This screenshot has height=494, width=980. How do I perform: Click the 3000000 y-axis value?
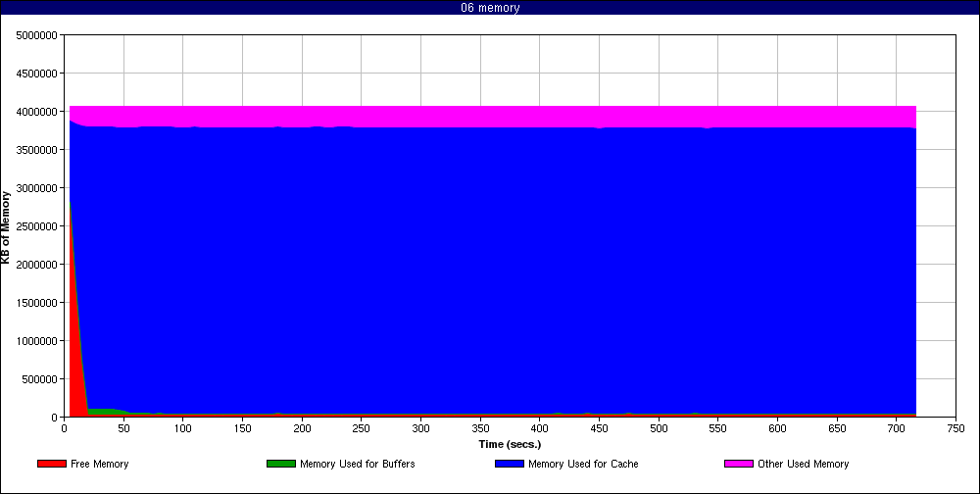[x=38, y=188]
